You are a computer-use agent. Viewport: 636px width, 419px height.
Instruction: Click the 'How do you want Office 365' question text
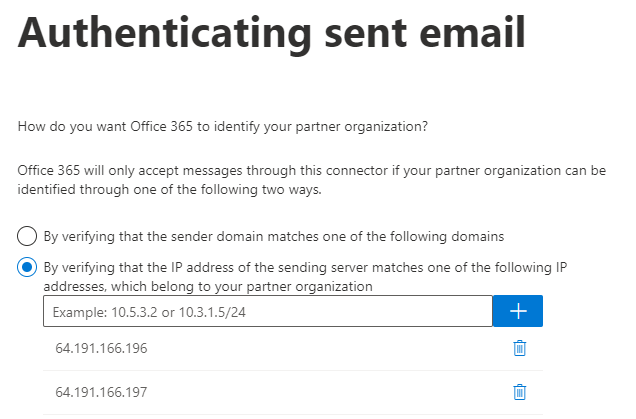[223, 127]
